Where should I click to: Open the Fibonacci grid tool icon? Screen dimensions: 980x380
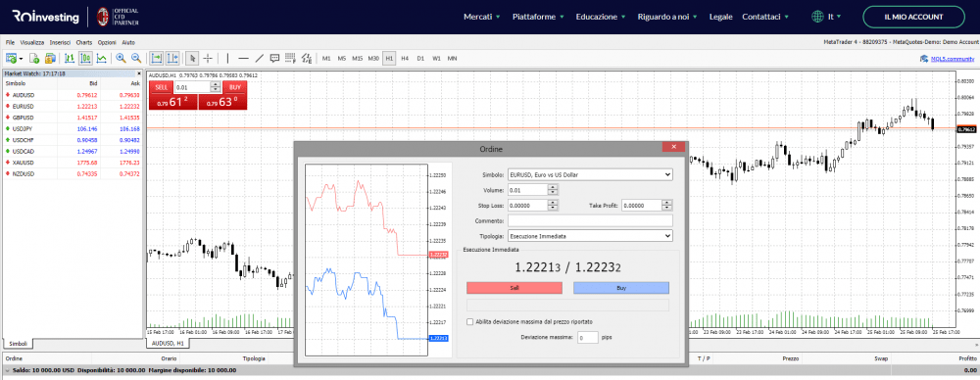290,58
